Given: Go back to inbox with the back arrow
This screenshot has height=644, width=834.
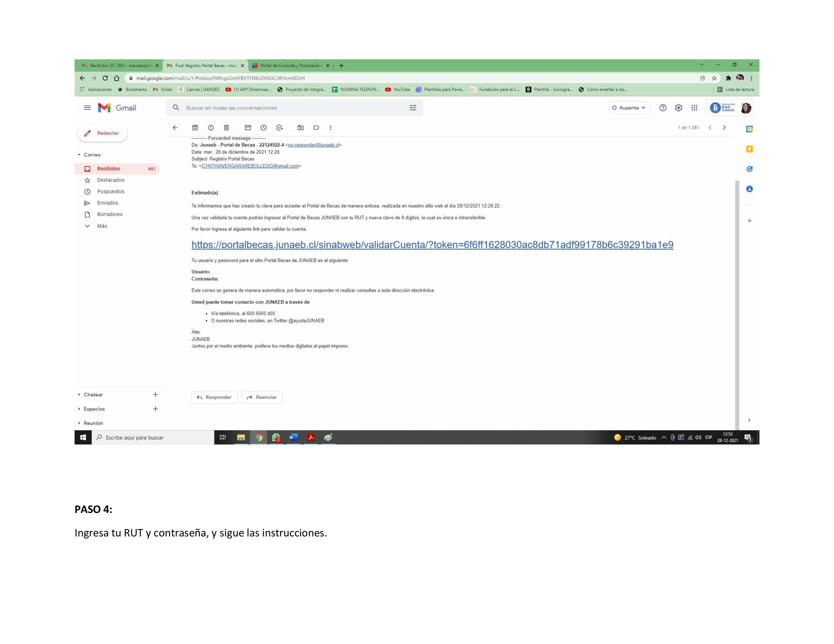Looking at the screenshot, I should click(x=175, y=128).
